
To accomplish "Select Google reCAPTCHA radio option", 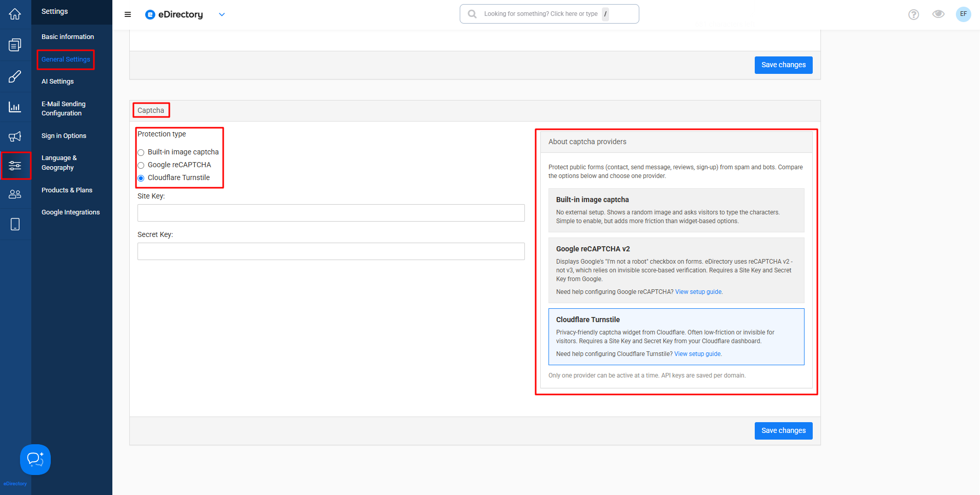I will coord(141,165).
